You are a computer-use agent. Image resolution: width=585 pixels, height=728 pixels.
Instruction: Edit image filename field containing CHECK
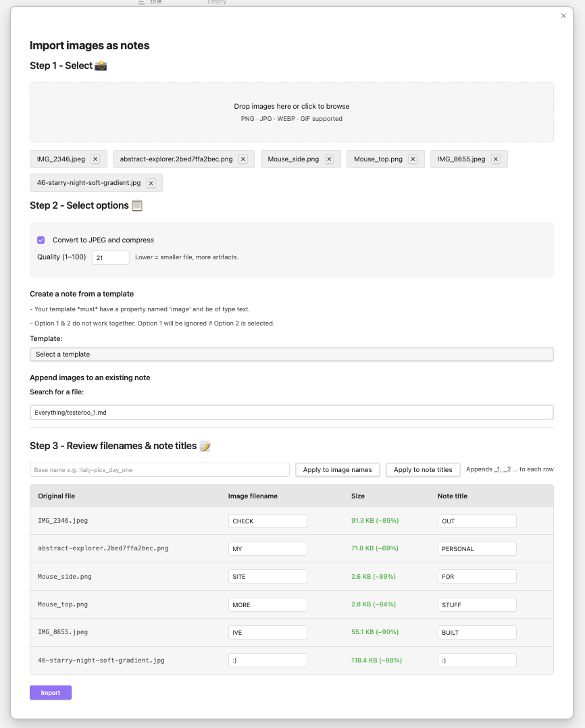pos(268,521)
